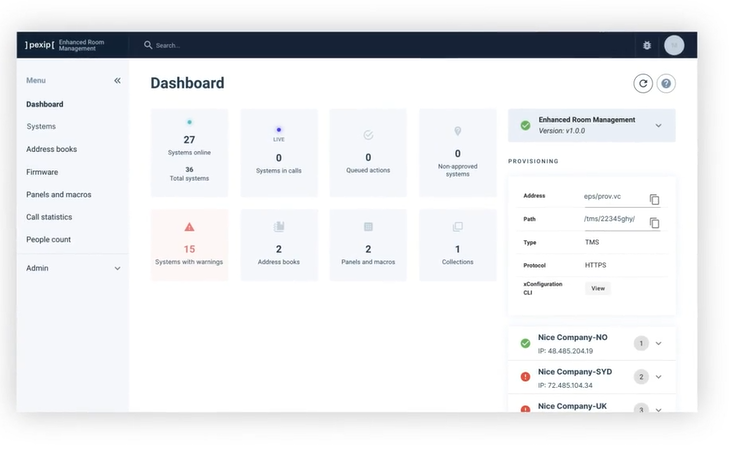Click the Systems online status dot
This screenshot has height=460, width=736.
[x=189, y=122]
